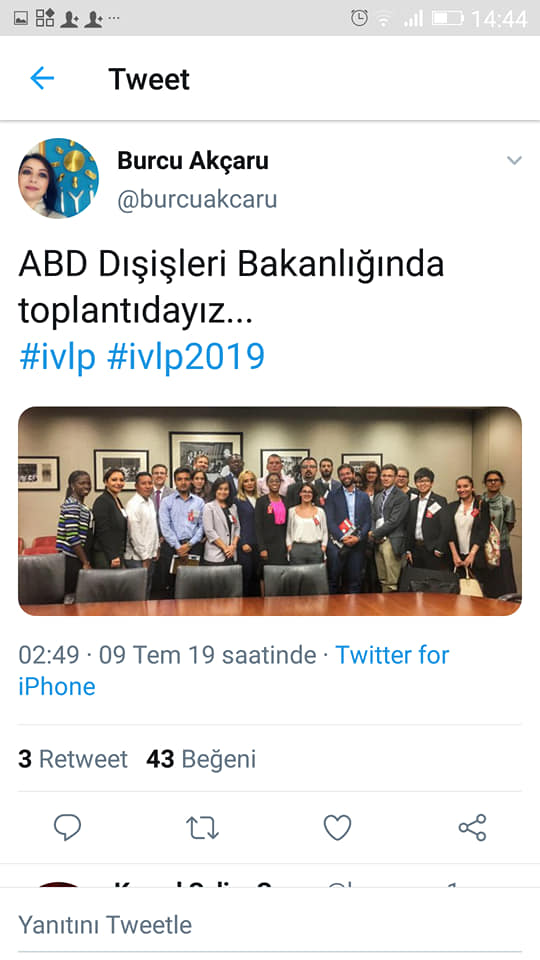Expand tweet options chevron
This screenshot has height=960, width=540.
click(514, 160)
